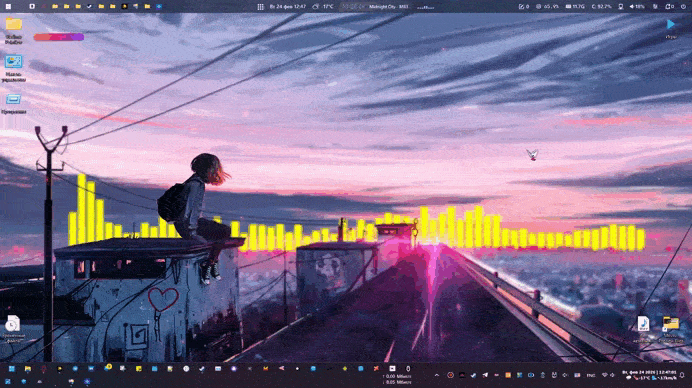Open the white clock taskbar icon
Image resolution: width=692 pixels, height=388 pixels.
(186, 369)
